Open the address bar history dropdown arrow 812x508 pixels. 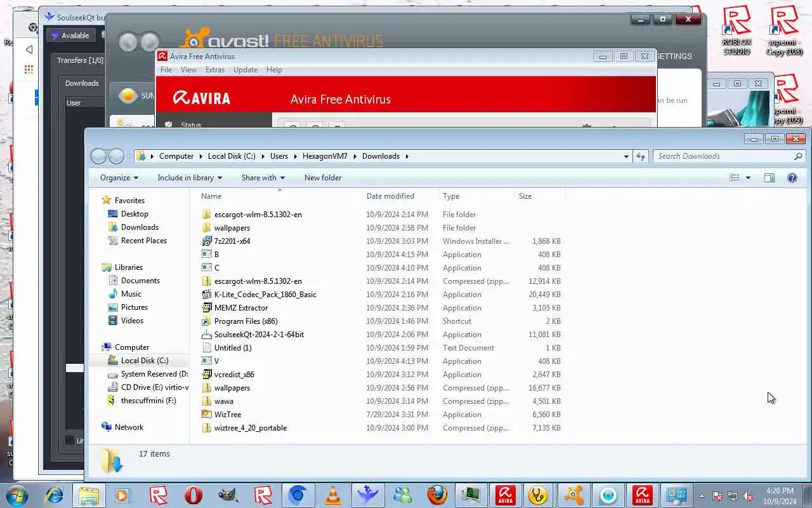pyautogui.click(x=626, y=156)
